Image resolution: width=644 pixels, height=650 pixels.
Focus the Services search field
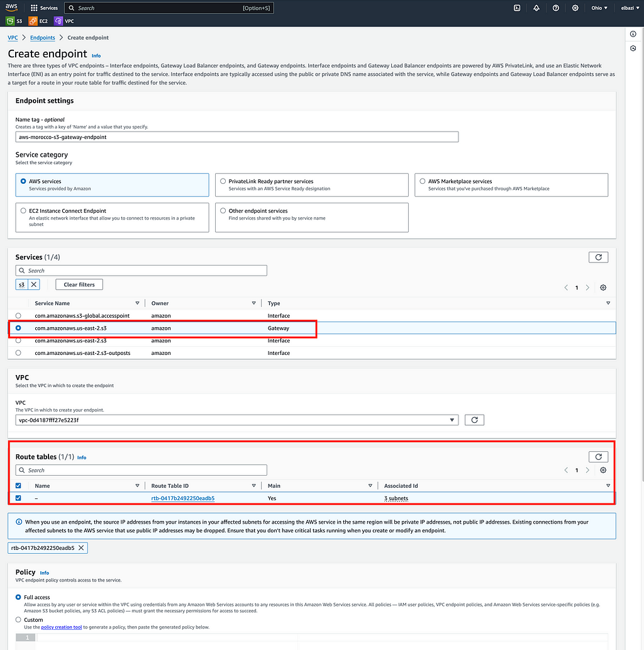pyautogui.click(x=142, y=271)
